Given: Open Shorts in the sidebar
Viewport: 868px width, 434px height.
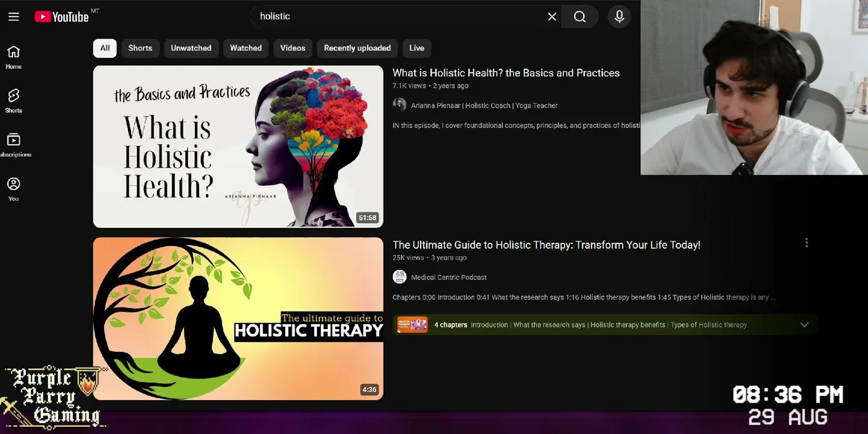Looking at the screenshot, I should [x=13, y=101].
